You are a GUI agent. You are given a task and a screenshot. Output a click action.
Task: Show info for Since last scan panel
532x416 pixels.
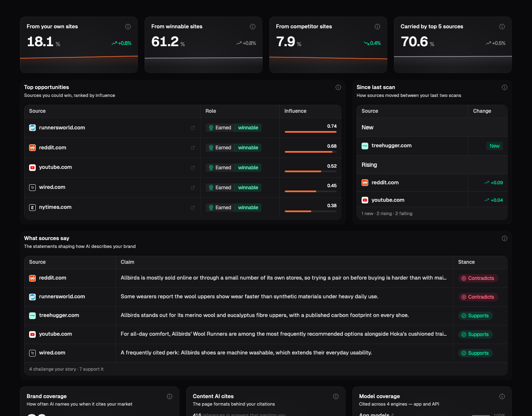(505, 87)
